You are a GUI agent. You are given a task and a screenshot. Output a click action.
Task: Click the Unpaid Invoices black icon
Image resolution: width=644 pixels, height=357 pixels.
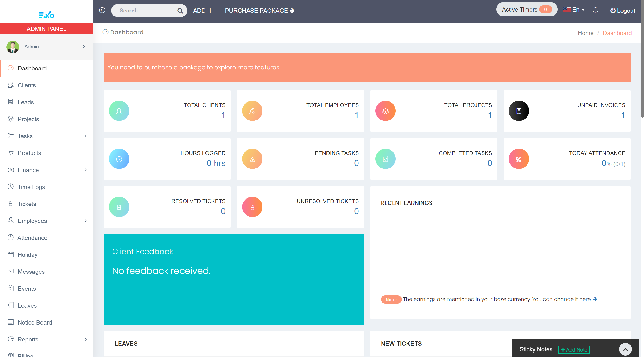click(x=519, y=111)
